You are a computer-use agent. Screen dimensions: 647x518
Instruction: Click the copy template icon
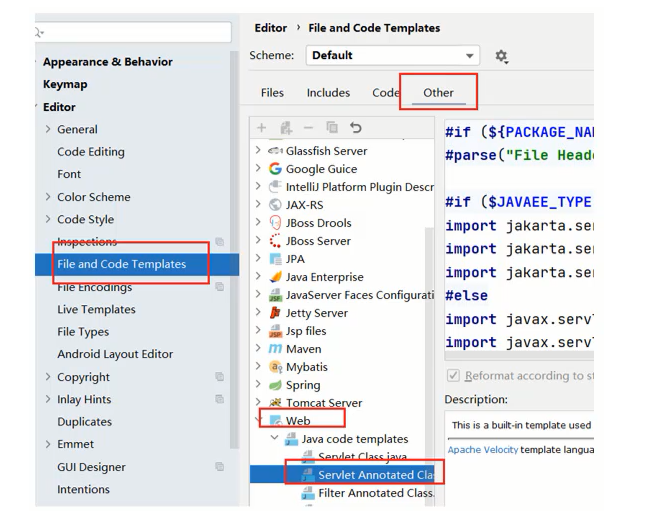[x=332, y=128]
